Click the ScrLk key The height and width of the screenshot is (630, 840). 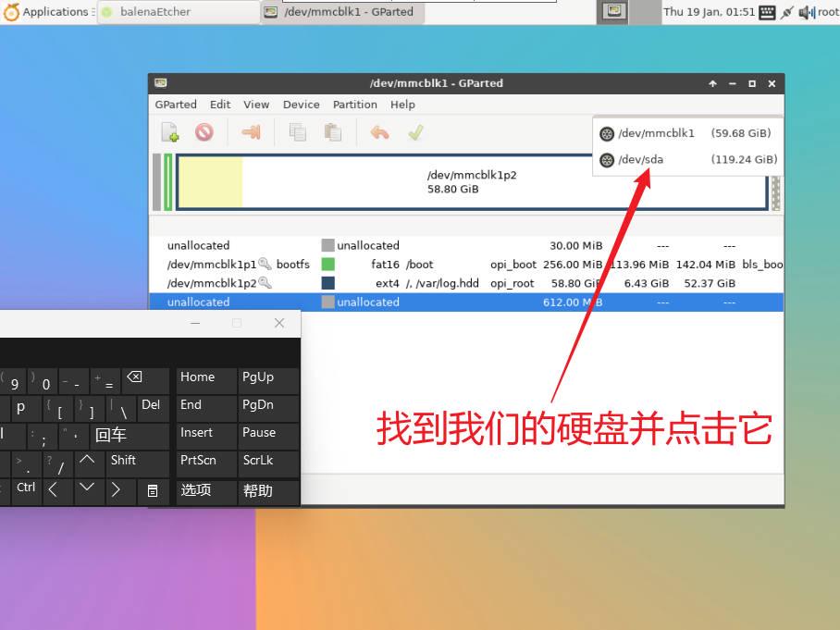click(268, 463)
